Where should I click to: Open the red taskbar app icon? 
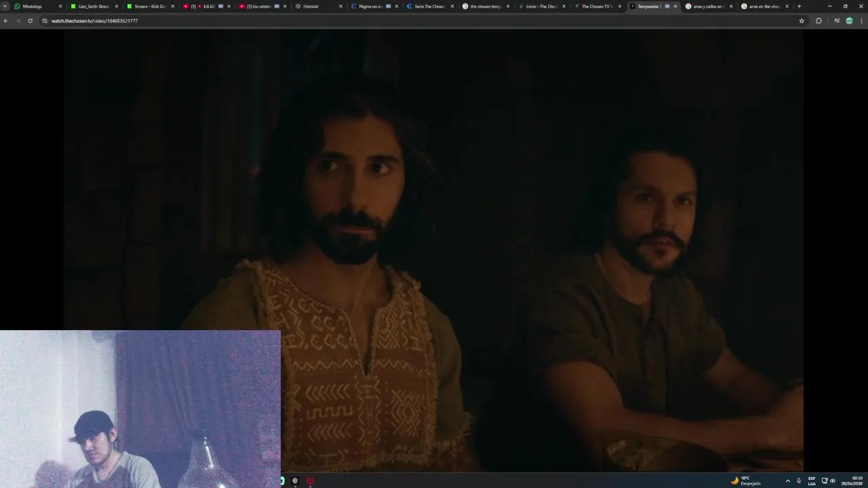311,481
